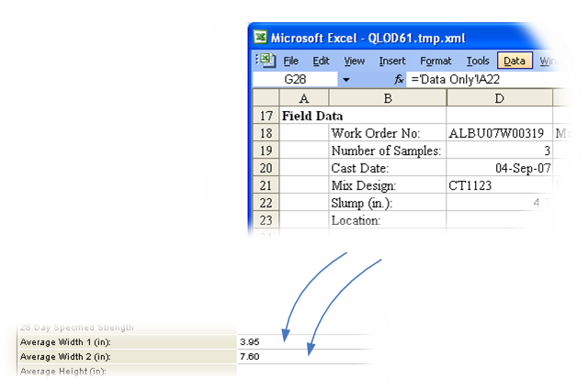Open the Insert menu
This screenshot has height=390, width=588.
click(391, 61)
